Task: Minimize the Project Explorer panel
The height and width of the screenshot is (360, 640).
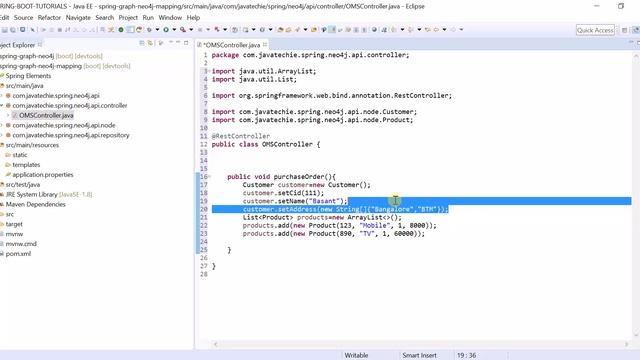Action: (178, 43)
